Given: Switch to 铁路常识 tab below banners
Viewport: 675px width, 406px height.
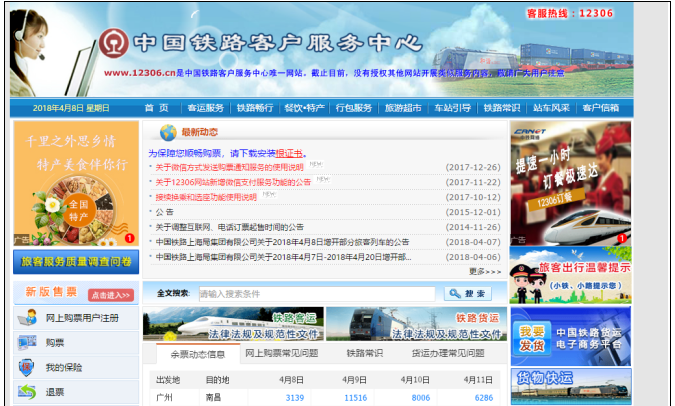Looking at the screenshot, I should click(x=365, y=353).
